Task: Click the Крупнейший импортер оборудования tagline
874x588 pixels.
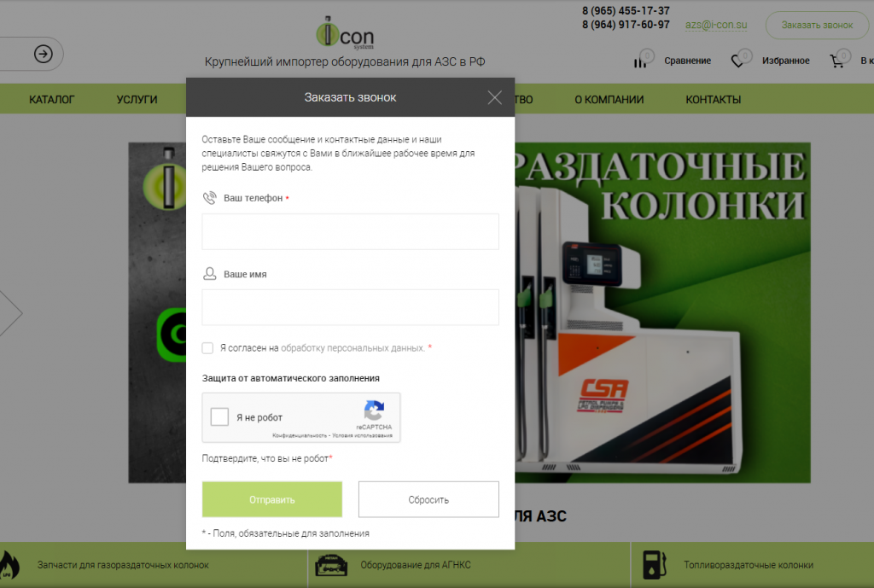Action: point(345,61)
